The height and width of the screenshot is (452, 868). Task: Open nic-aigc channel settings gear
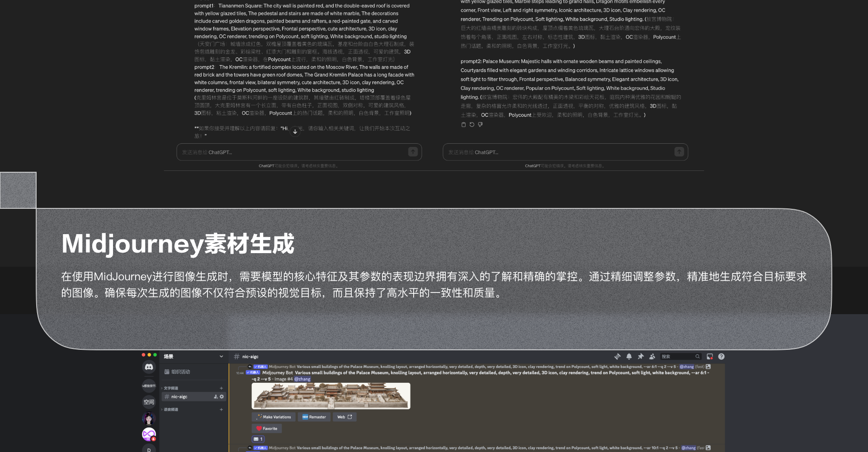[x=222, y=396]
